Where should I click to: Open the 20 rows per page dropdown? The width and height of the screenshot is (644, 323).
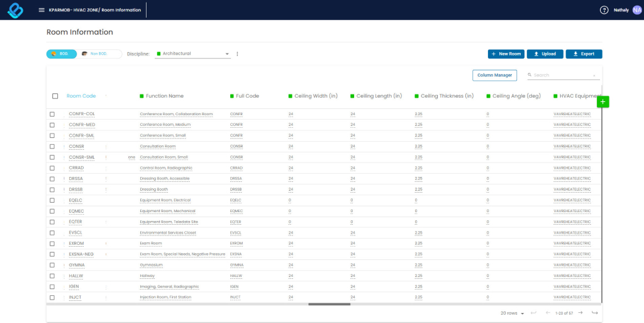pos(511,313)
